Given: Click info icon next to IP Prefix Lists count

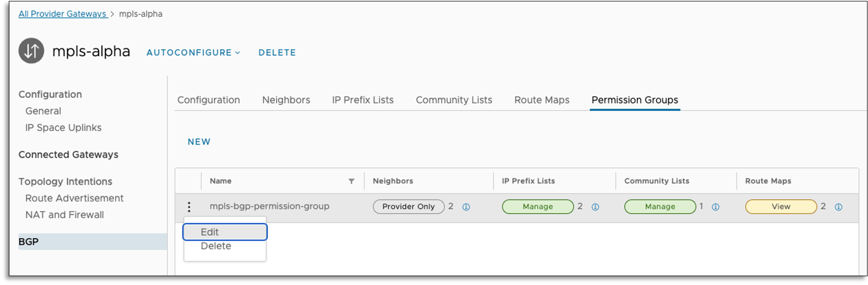Looking at the screenshot, I should [x=595, y=207].
